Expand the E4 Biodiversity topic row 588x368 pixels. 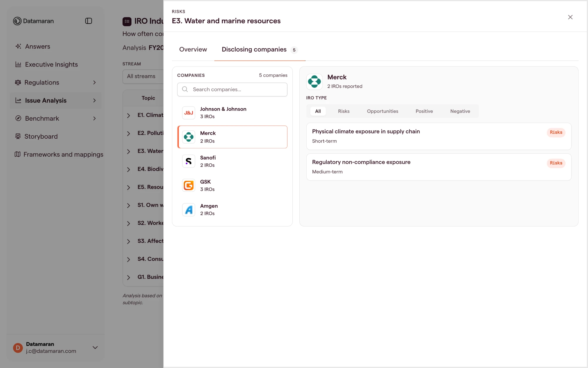pyautogui.click(x=128, y=169)
